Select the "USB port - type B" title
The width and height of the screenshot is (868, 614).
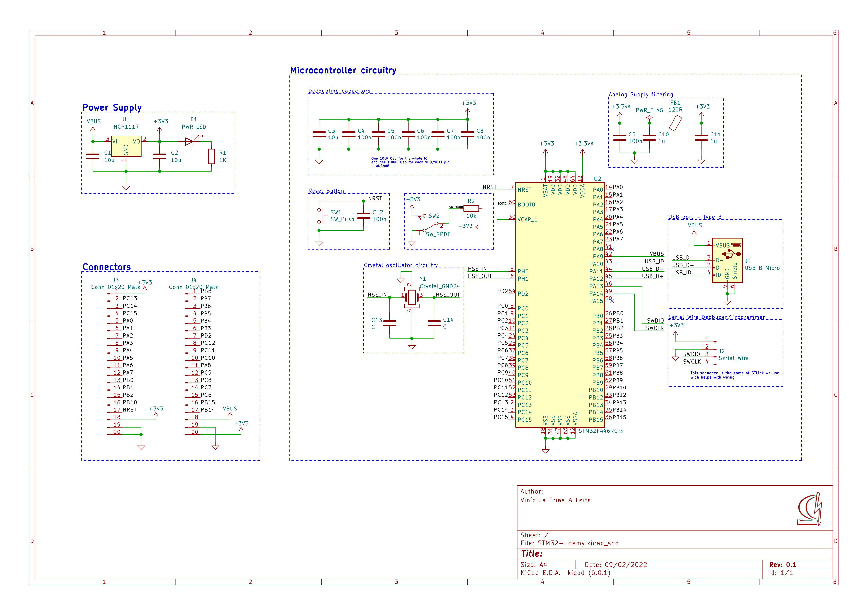(x=694, y=217)
